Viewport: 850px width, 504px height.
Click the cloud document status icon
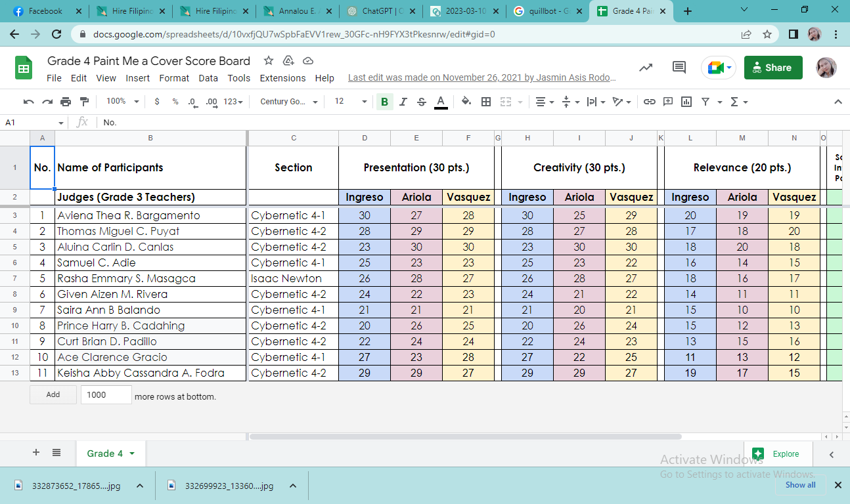point(308,60)
